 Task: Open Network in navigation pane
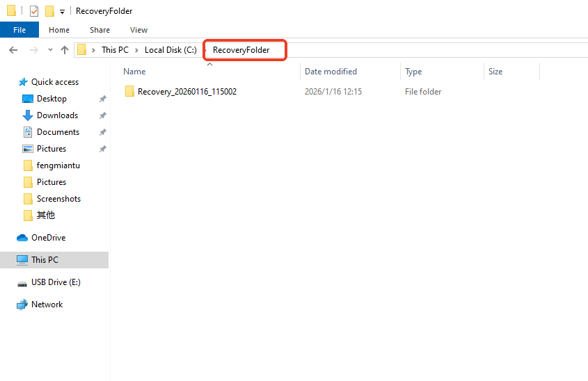coord(47,305)
